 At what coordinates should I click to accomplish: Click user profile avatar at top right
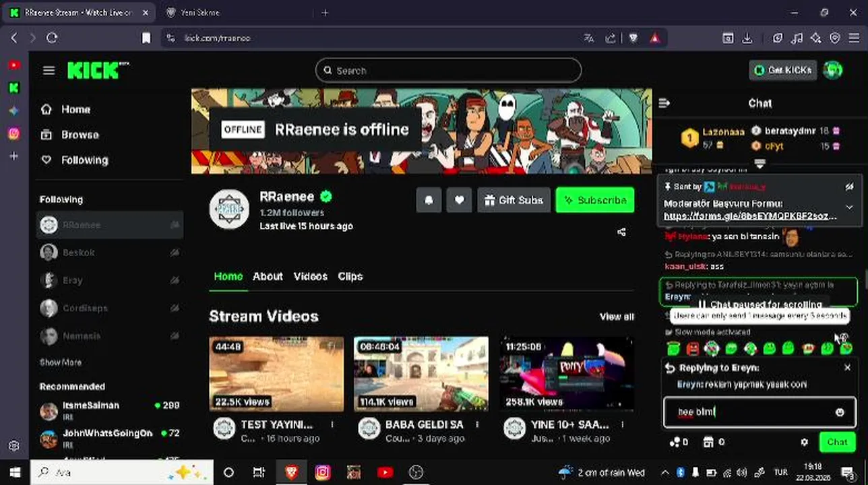pos(833,70)
